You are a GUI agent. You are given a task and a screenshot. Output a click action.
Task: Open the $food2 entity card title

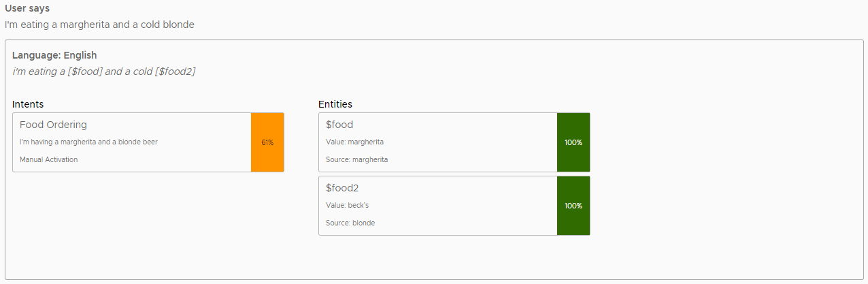342,188
